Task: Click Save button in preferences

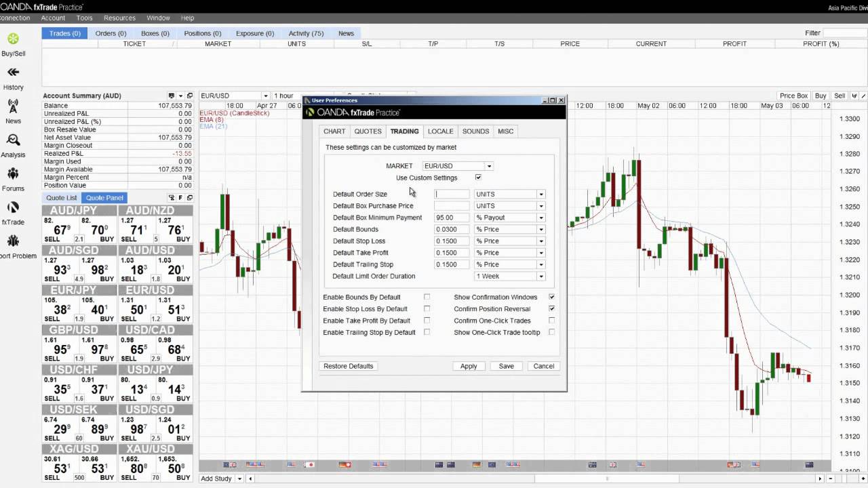Action: click(x=507, y=366)
